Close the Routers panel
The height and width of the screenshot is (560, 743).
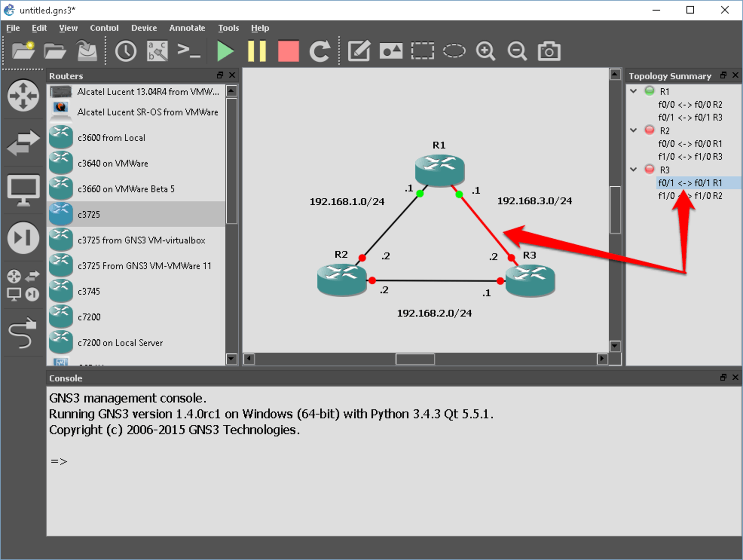pos(232,75)
